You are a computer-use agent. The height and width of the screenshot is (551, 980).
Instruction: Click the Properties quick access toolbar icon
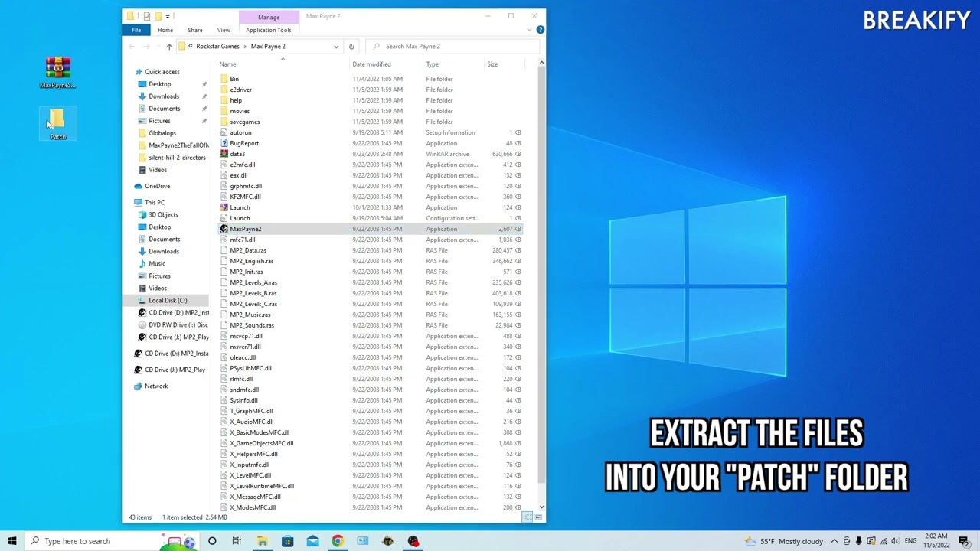click(147, 16)
